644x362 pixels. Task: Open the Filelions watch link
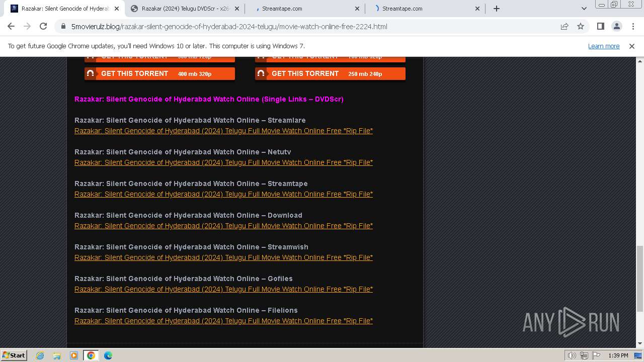[223, 321]
